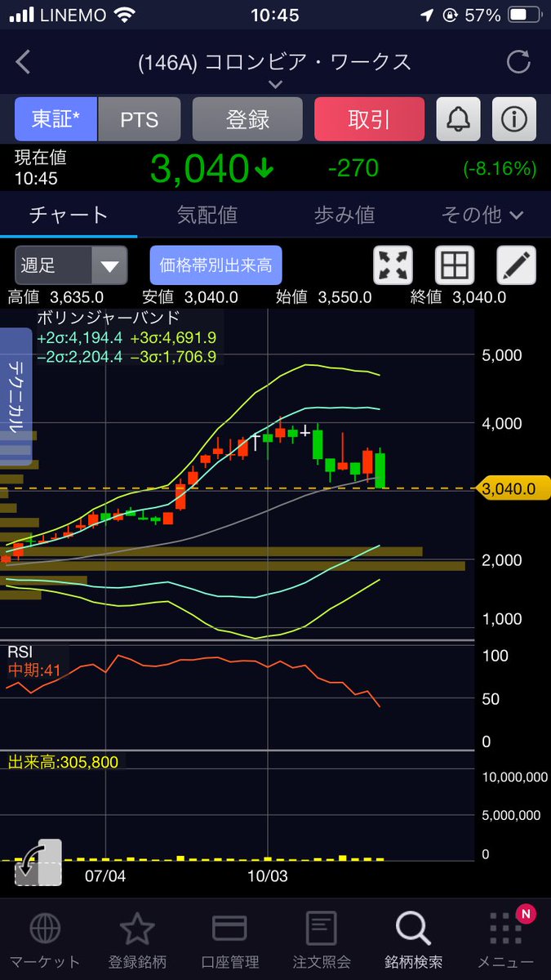The height and width of the screenshot is (980, 551).
Task: Open the menu grid icon
Action: (506, 929)
